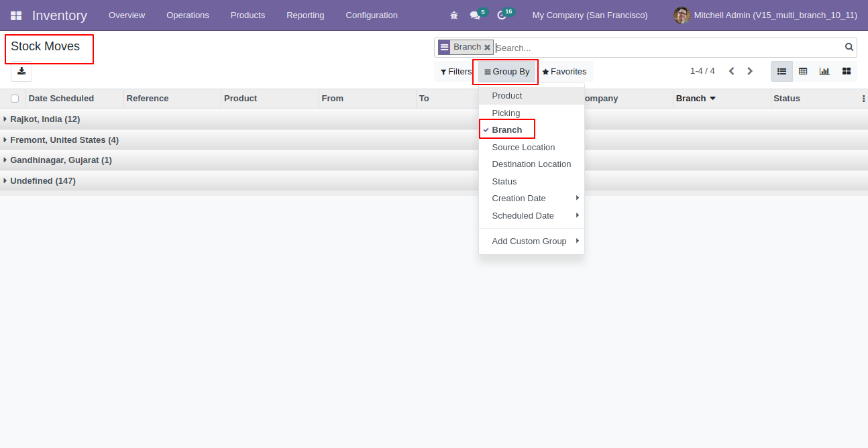Group by Destination Location

(531, 164)
